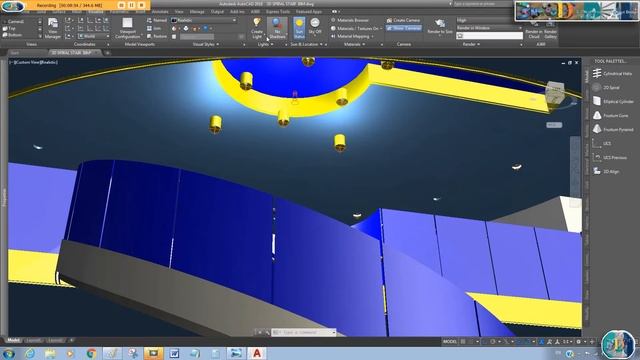Open the Annotate ribbon tab

[x=160, y=12]
